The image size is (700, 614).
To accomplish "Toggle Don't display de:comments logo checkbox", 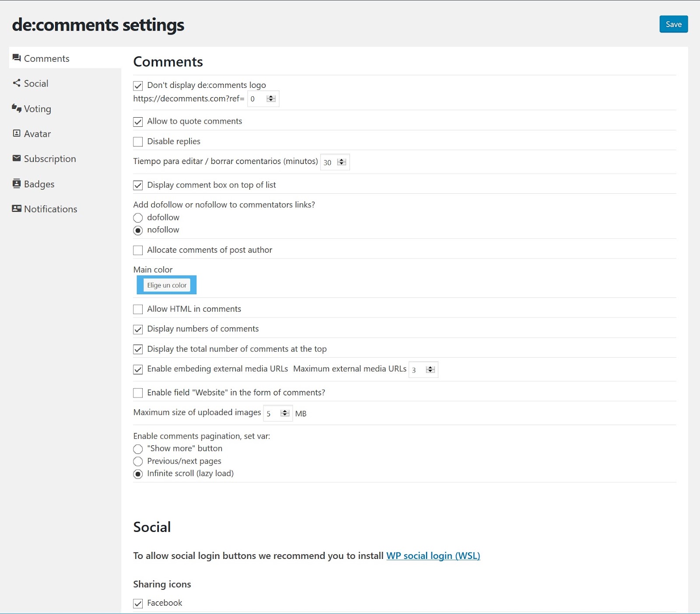I will [x=138, y=86].
